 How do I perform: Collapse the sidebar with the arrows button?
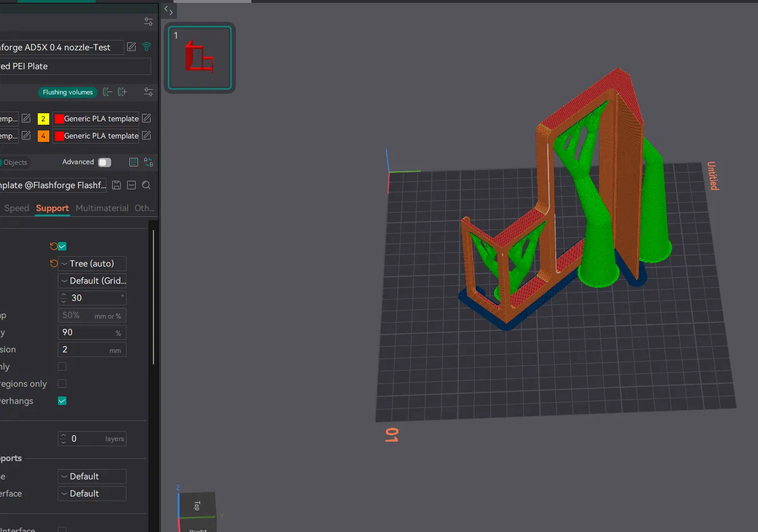tap(168, 10)
